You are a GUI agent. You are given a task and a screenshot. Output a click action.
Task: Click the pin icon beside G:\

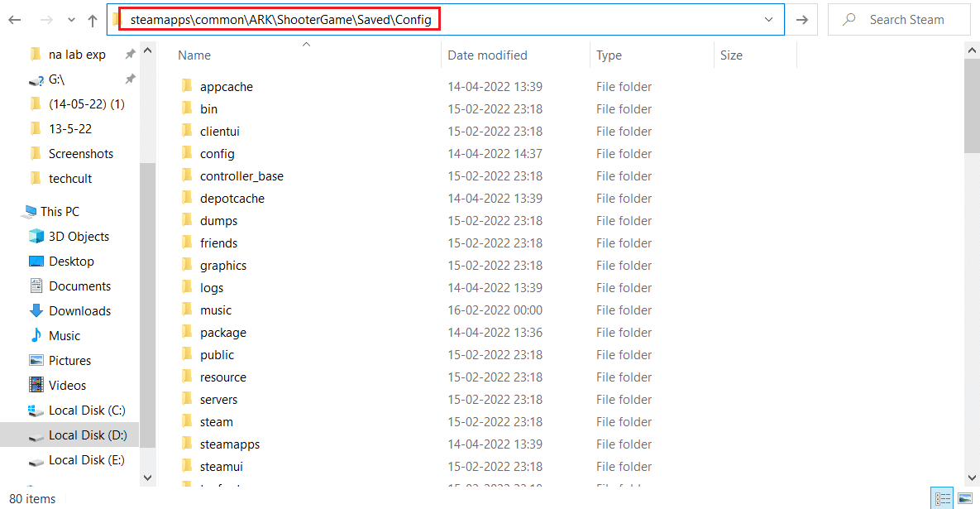(x=130, y=79)
